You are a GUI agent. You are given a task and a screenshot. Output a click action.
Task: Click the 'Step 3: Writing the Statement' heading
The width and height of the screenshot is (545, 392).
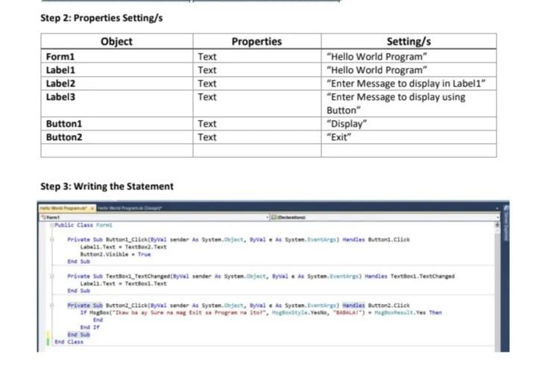coord(107,186)
